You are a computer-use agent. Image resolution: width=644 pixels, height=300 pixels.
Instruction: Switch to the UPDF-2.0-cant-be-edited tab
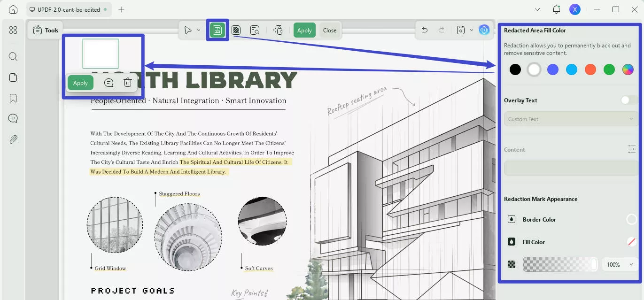68,9
